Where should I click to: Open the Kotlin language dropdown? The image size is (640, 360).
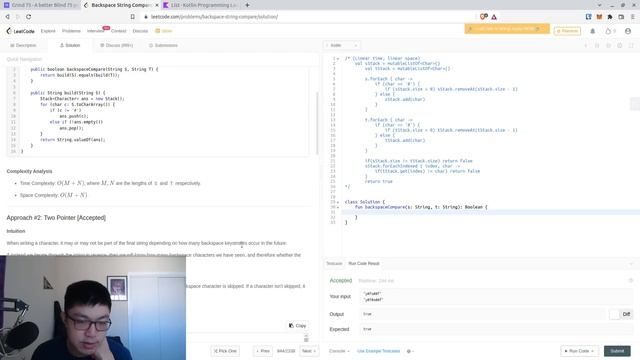point(342,45)
